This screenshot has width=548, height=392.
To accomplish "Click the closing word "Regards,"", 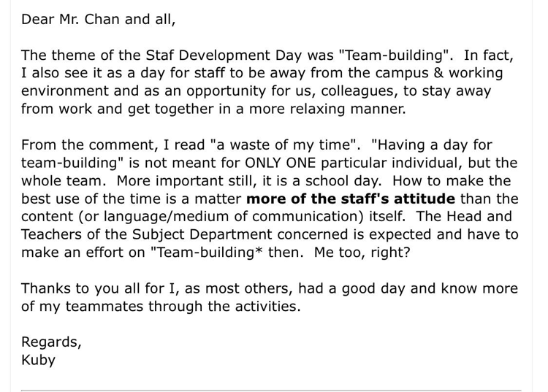I will [51, 342].
